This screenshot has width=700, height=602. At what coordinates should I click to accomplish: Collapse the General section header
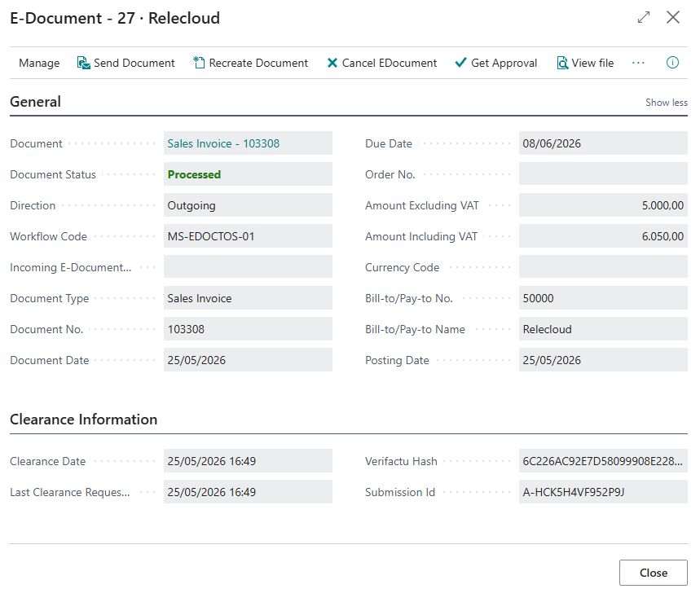pos(35,102)
